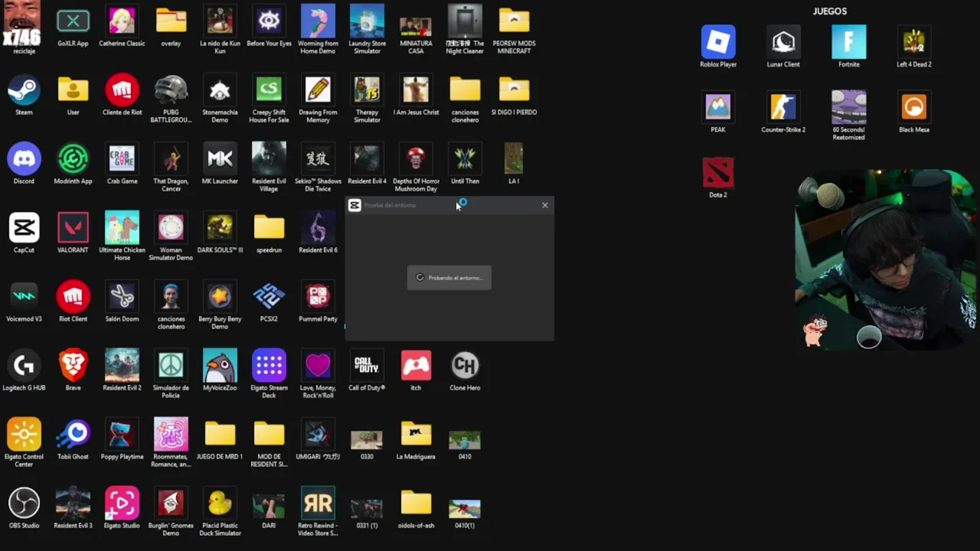Select the speedrun folder

[x=269, y=228]
